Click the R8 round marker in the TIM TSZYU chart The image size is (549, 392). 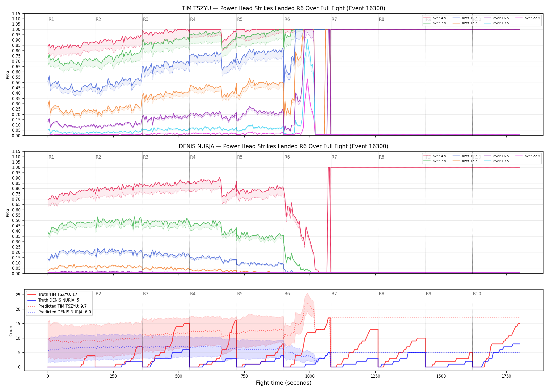click(x=381, y=19)
